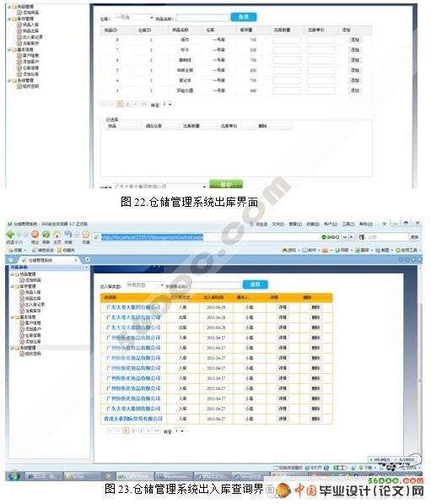Screen dimensions: 431x504
Task: Click the green Refresh icon in browser toolbar
Action: point(46,235)
